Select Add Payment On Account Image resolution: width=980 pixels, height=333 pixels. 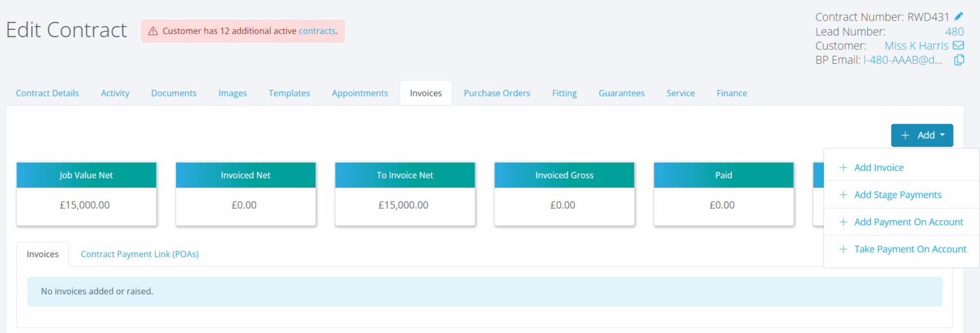(908, 222)
